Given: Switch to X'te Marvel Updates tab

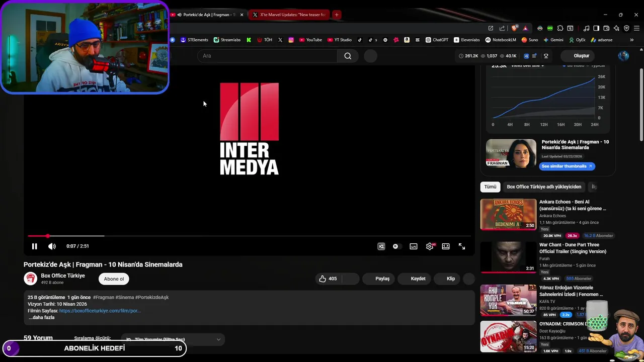Looking at the screenshot, I should (289, 15).
